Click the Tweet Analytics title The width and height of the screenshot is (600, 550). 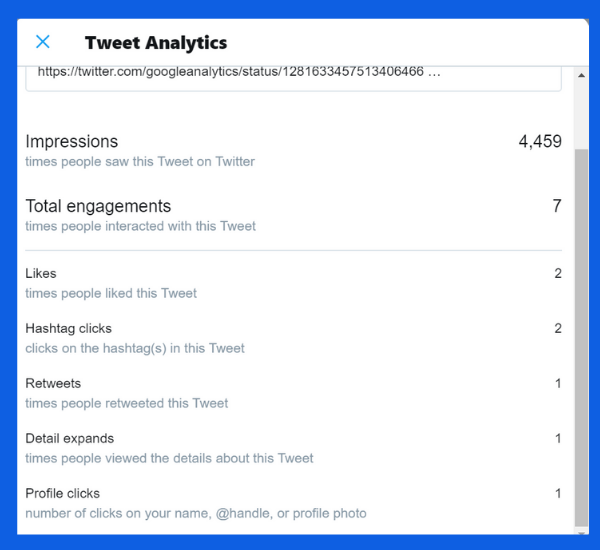click(x=156, y=43)
